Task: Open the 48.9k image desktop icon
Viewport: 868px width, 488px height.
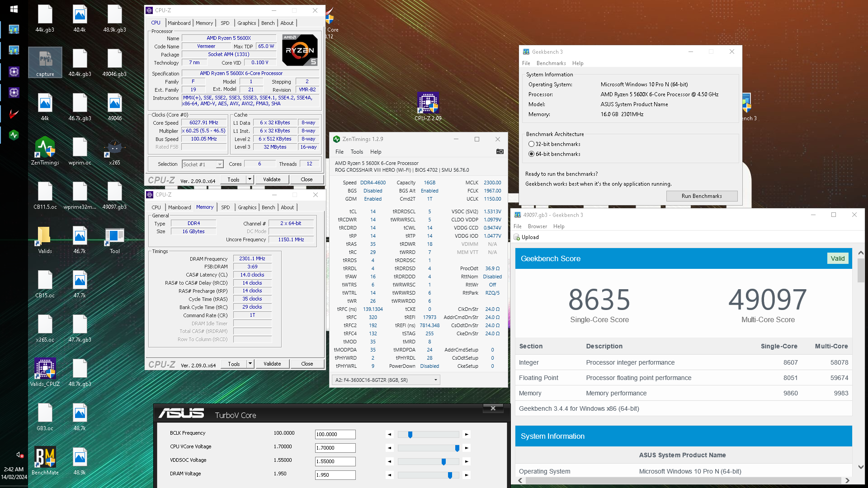Action: coord(80,461)
